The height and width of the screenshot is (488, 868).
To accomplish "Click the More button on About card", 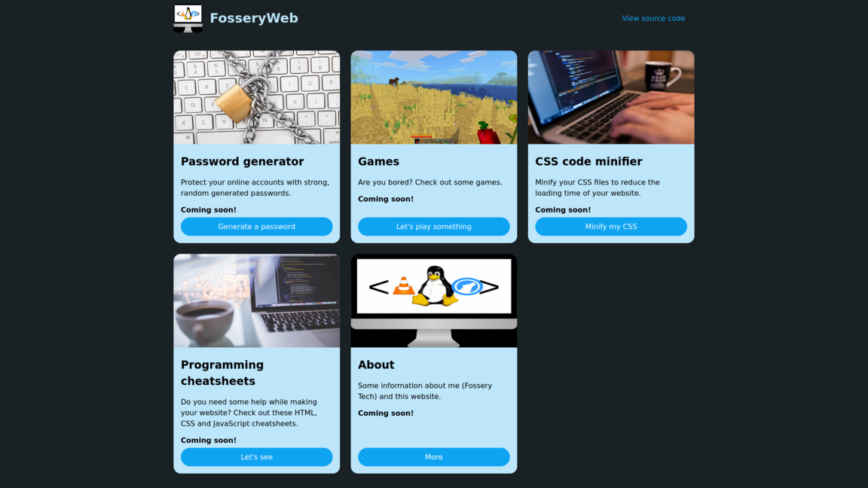I will [x=434, y=457].
